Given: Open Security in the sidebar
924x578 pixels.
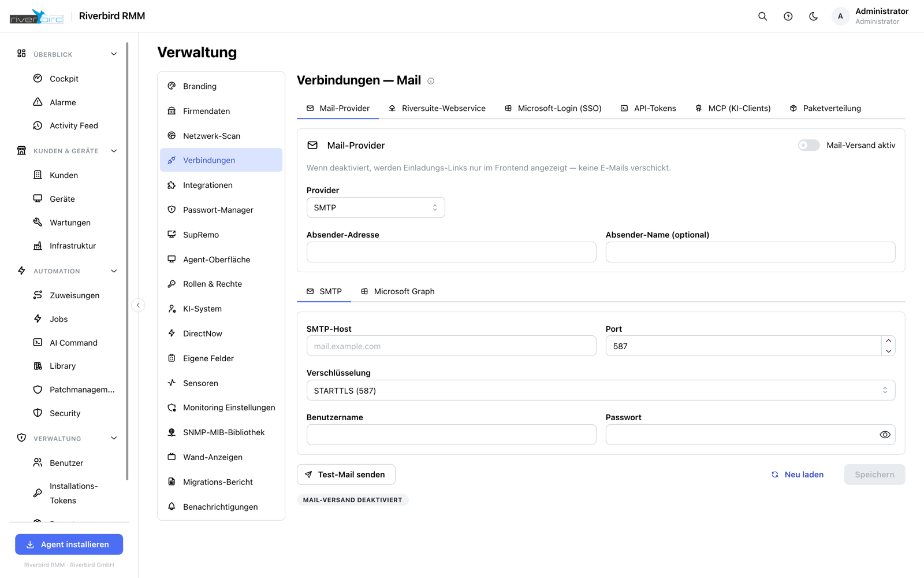Looking at the screenshot, I should click(65, 413).
